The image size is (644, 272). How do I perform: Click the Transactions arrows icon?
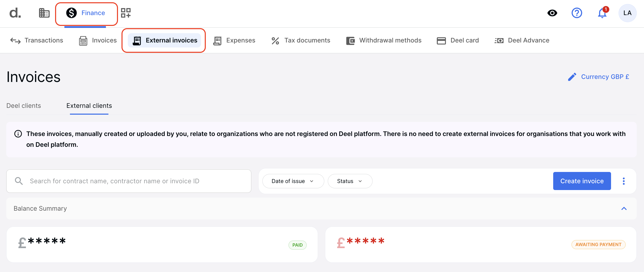click(x=15, y=40)
